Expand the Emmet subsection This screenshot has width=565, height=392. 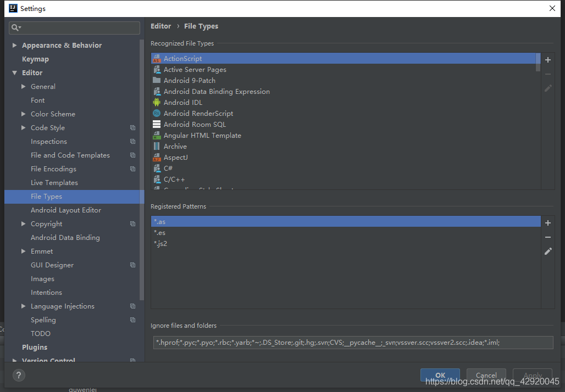coord(24,251)
